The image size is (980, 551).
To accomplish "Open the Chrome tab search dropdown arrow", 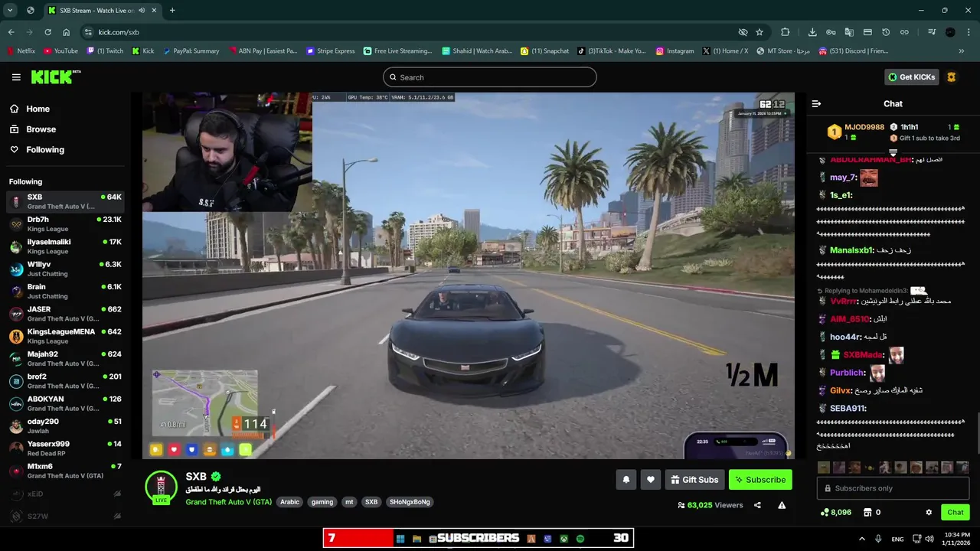I will pyautogui.click(x=10, y=10).
